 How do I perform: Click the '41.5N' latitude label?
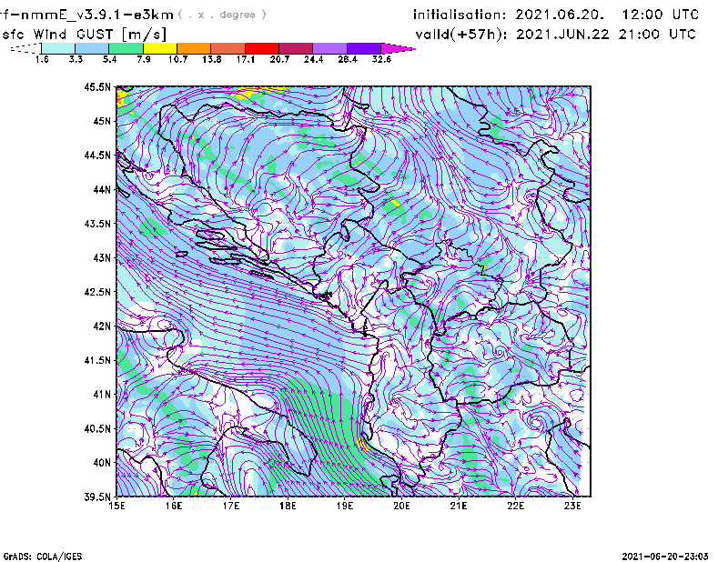[x=97, y=360]
